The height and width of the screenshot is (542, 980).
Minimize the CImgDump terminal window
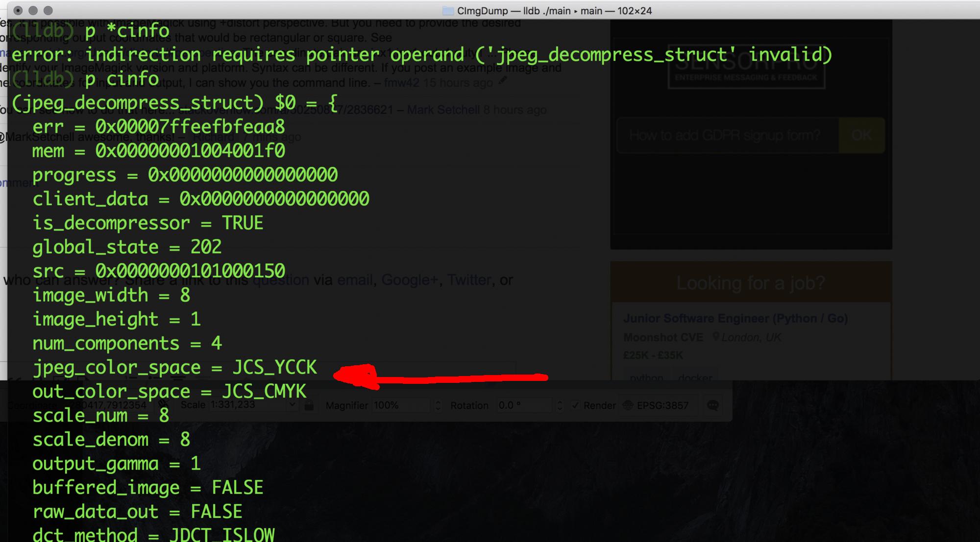tap(33, 10)
